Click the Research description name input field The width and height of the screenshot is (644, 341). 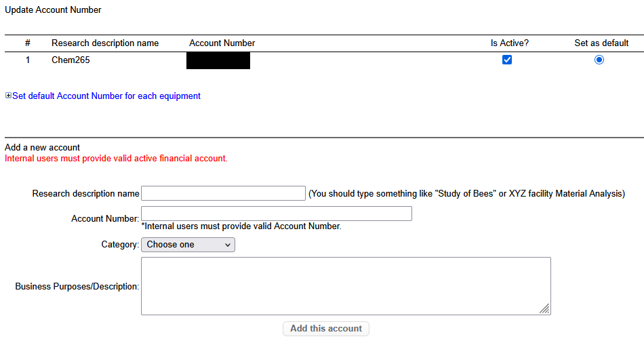point(223,193)
